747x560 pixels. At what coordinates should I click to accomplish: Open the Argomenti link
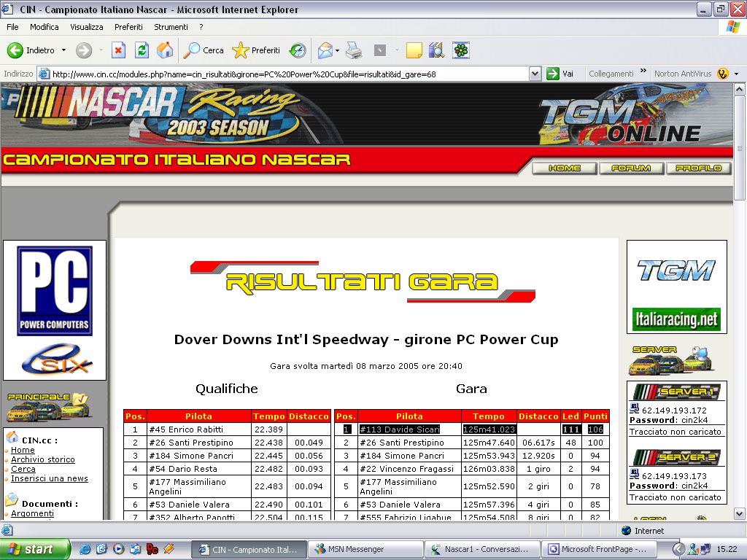32,513
